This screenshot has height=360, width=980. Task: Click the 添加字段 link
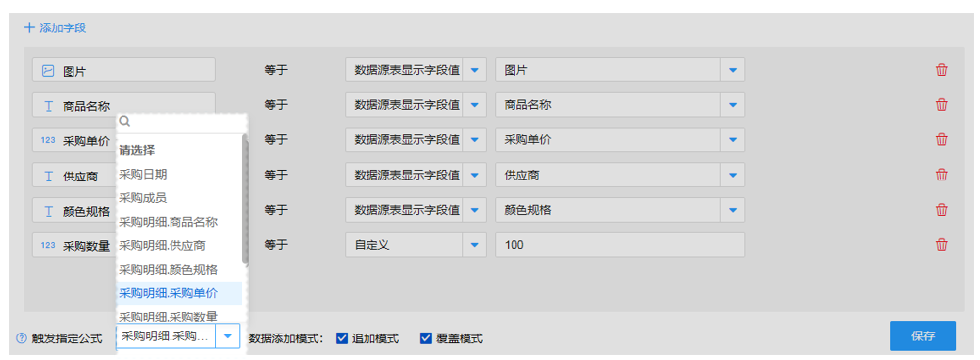click(55, 28)
